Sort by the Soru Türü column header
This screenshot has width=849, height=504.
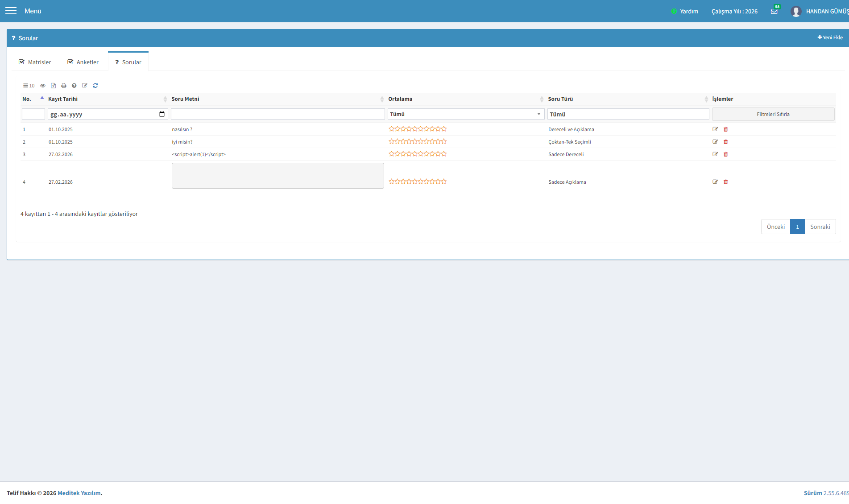tap(560, 99)
